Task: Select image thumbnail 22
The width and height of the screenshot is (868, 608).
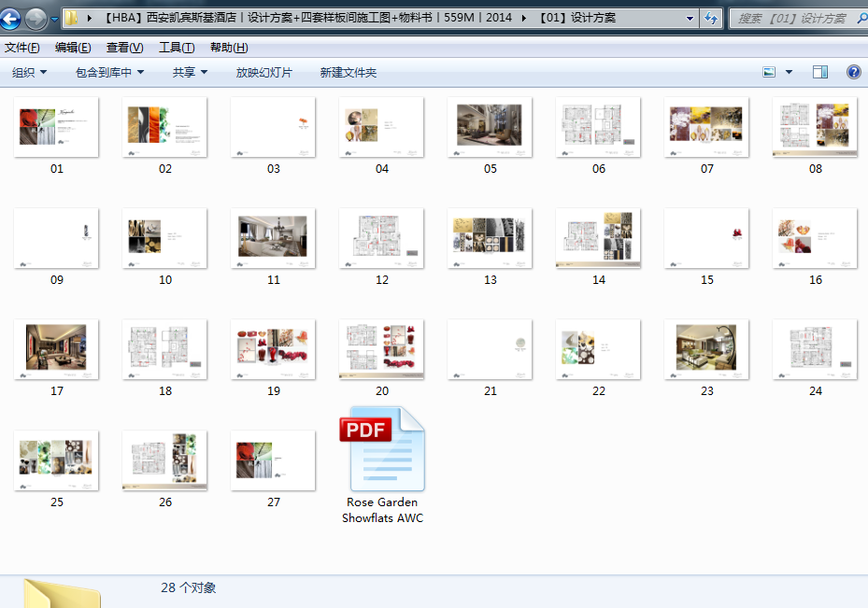Action: click(x=598, y=349)
